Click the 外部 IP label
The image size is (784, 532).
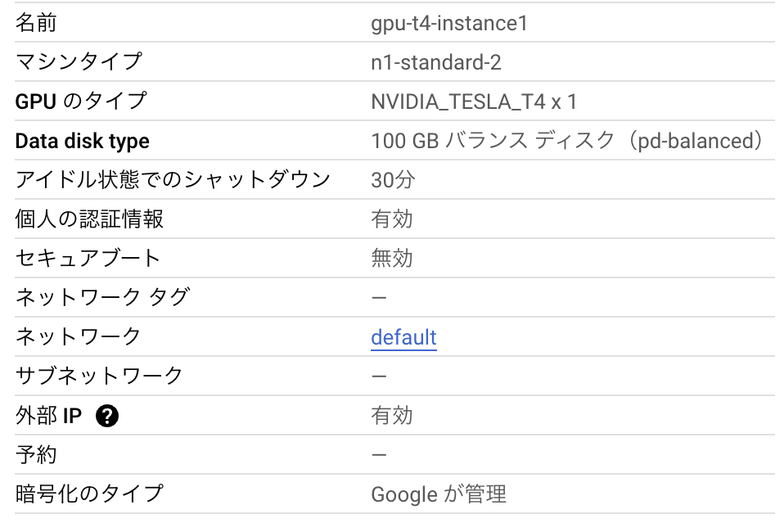[47, 416]
